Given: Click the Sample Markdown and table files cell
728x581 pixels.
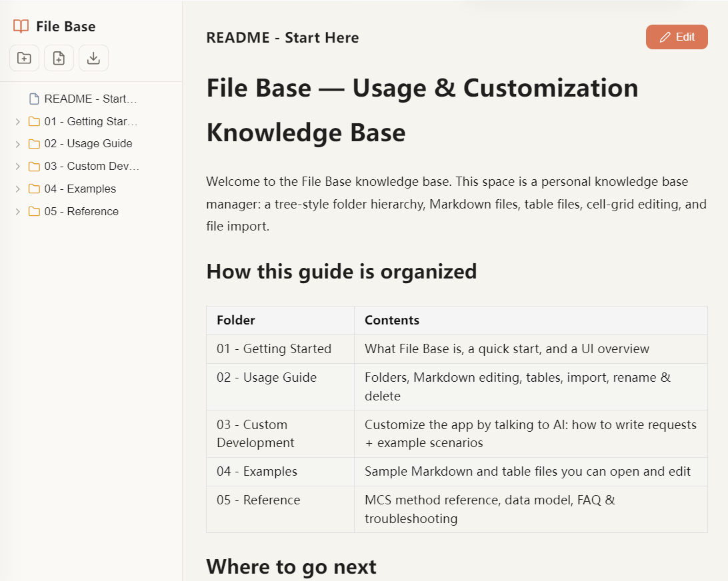Looking at the screenshot, I should point(531,472).
